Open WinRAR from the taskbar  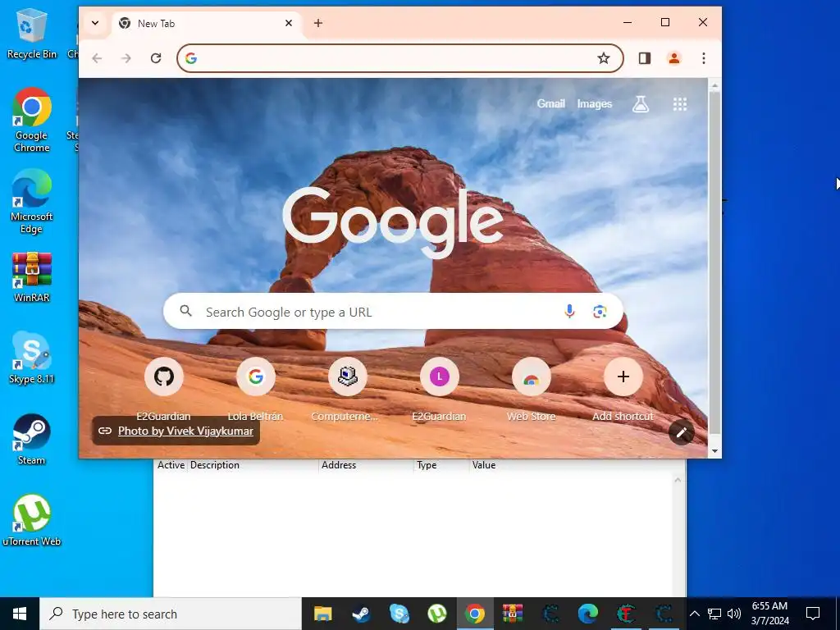tap(513, 614)
